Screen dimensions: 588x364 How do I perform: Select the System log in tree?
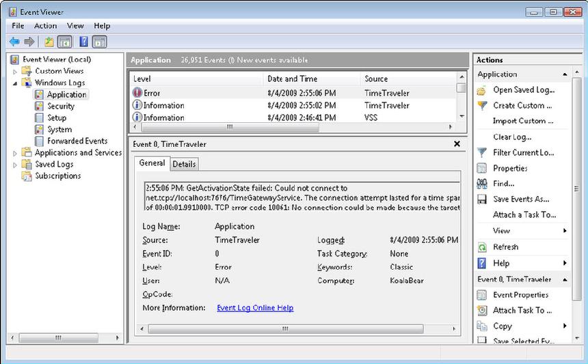(x=59, y=129)
